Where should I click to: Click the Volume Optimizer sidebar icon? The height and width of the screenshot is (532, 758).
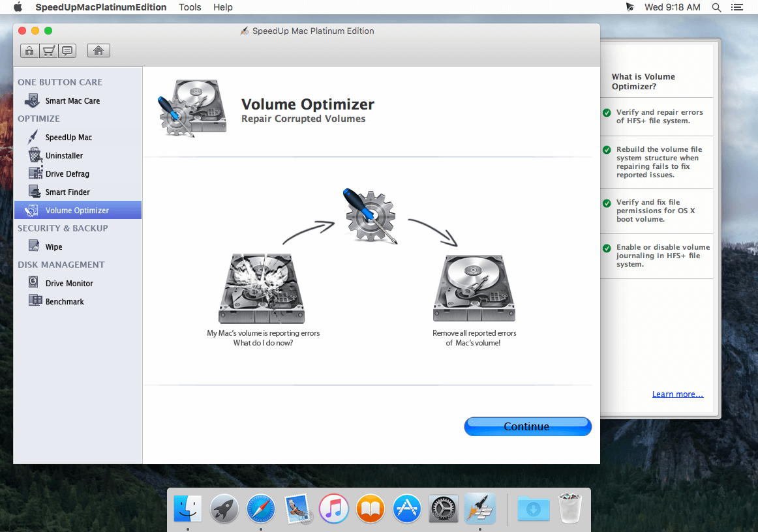click(32, 210)
